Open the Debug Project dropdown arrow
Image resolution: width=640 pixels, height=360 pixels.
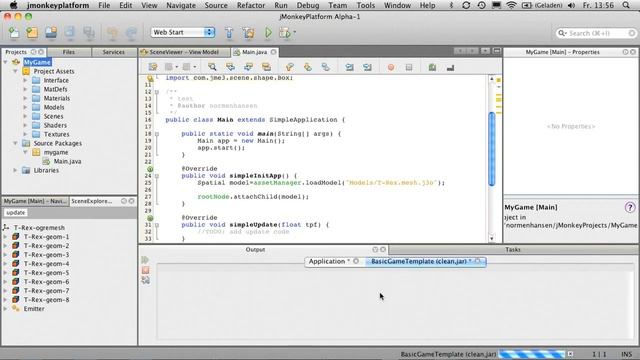(x=295, y=32)
